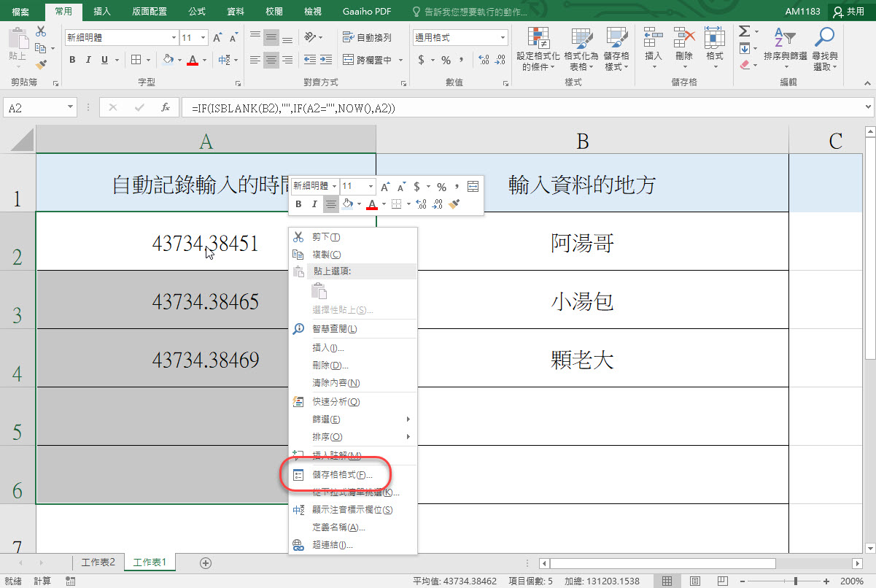Toggle Italic in the floating mini toolbar
Image resolution: width=876 pixels, height=588 pixels.
pyautogui.click(x=314, y=204)
